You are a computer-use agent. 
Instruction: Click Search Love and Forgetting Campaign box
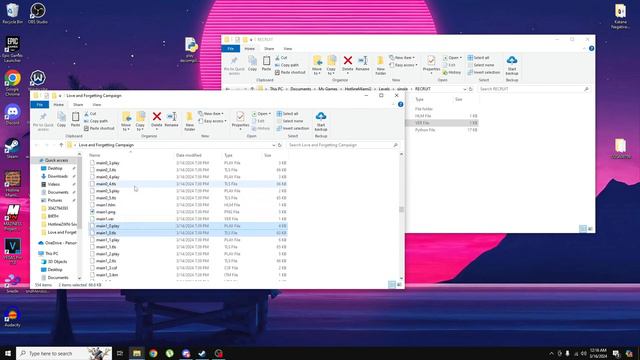[343, 145]
